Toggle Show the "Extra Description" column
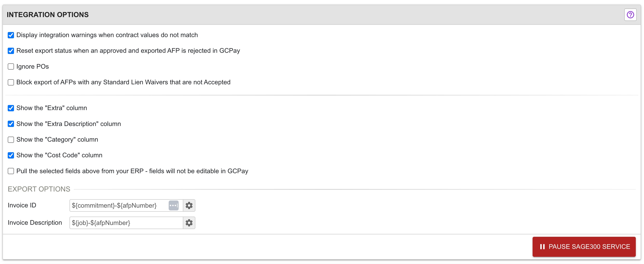This screenshot has width=644, height=264. point(11,124)
